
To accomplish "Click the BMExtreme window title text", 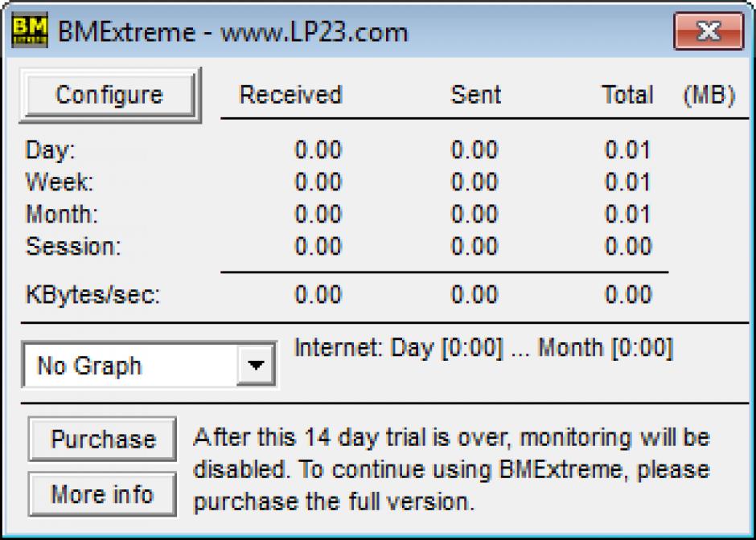I will tap(233, 32).
